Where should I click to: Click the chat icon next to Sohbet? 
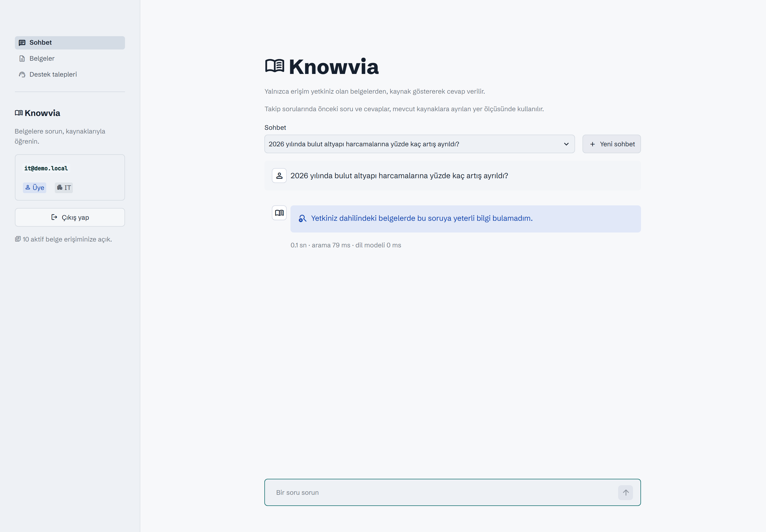(22, 43)
